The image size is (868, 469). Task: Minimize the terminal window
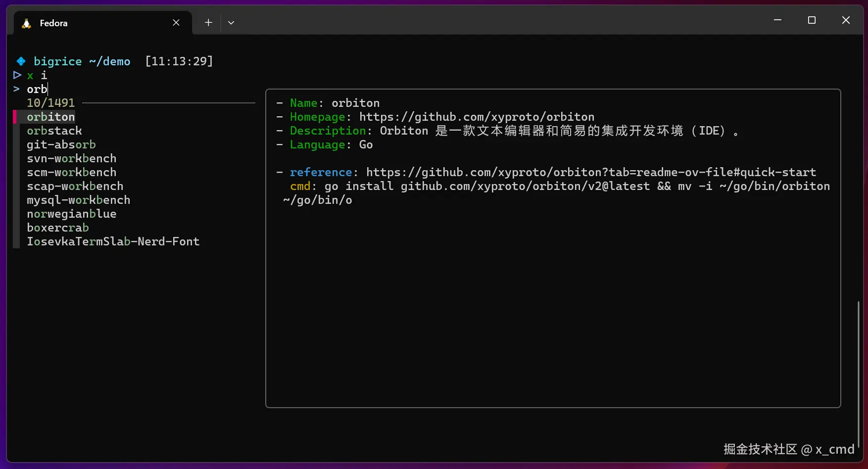(x=777, y=20)
